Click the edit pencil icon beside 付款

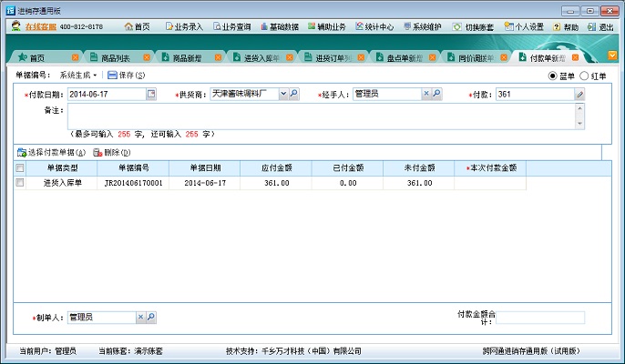click(579, 94)
